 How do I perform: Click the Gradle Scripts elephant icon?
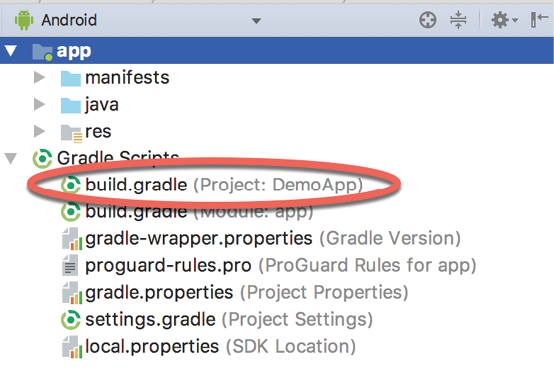(x=42, y=159)
